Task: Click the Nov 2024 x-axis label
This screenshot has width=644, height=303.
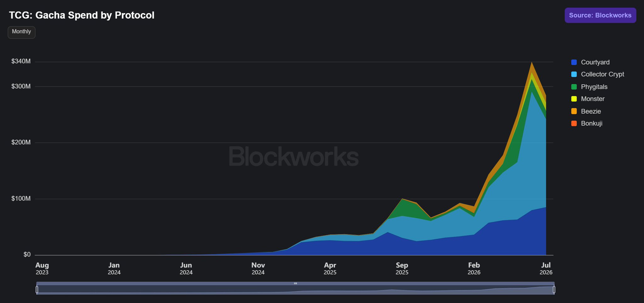Action: pos(258,269)
